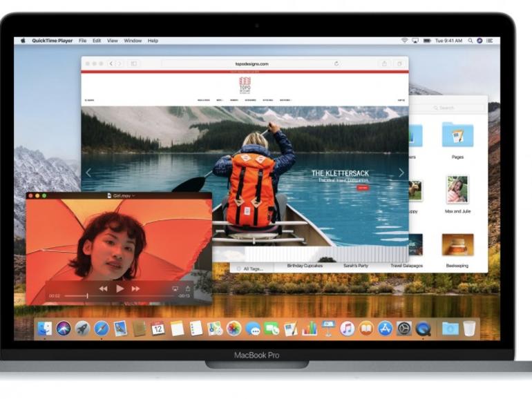Reload page in Safari address bar
The width and height of the screenshot is (532, 399).
(336, 64)
